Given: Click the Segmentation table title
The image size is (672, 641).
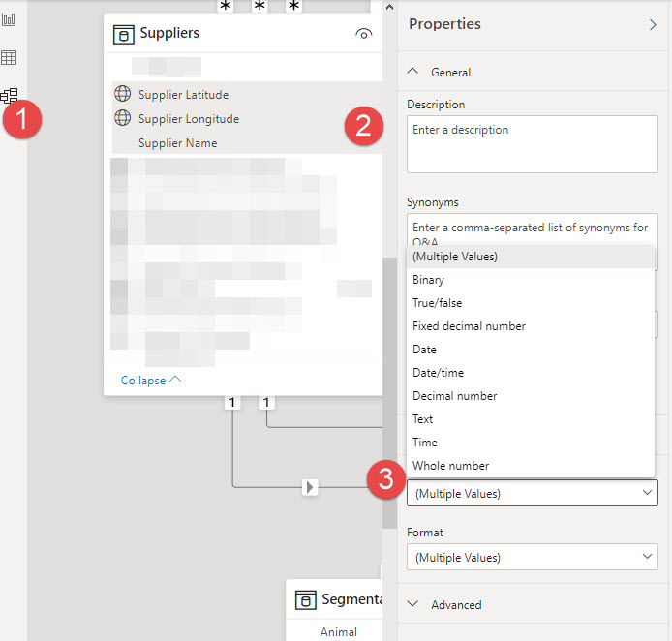Looking at the screenshot, I should (351, 599).
